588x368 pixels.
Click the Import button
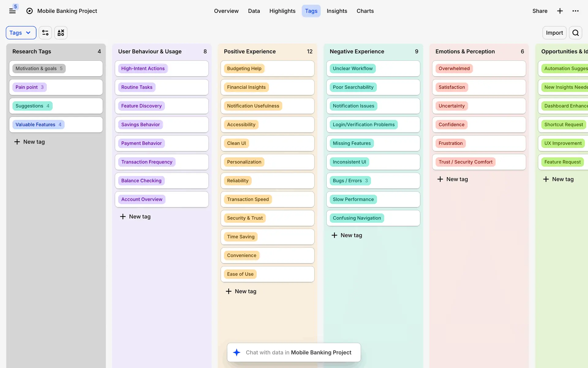click(x=554, y=33)
